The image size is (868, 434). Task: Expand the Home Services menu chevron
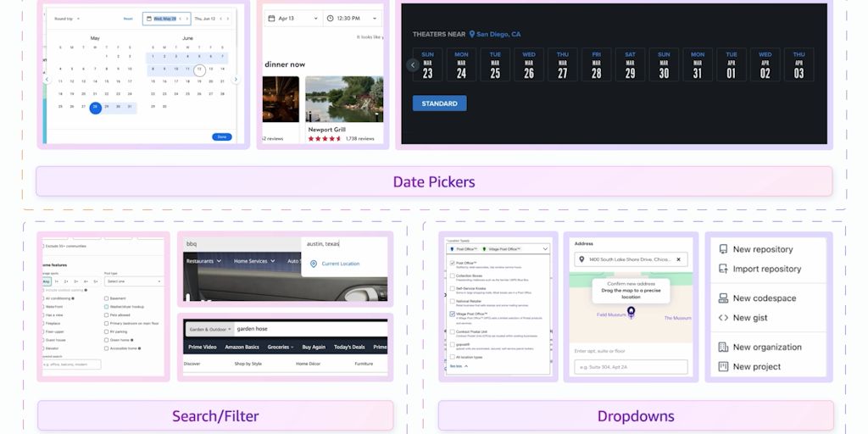(x=272, y=261)
